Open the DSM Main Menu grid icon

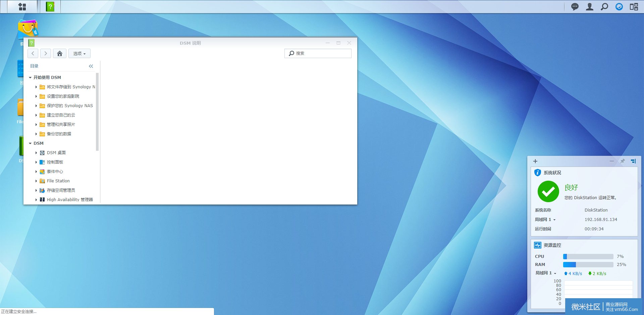(22, 7)
